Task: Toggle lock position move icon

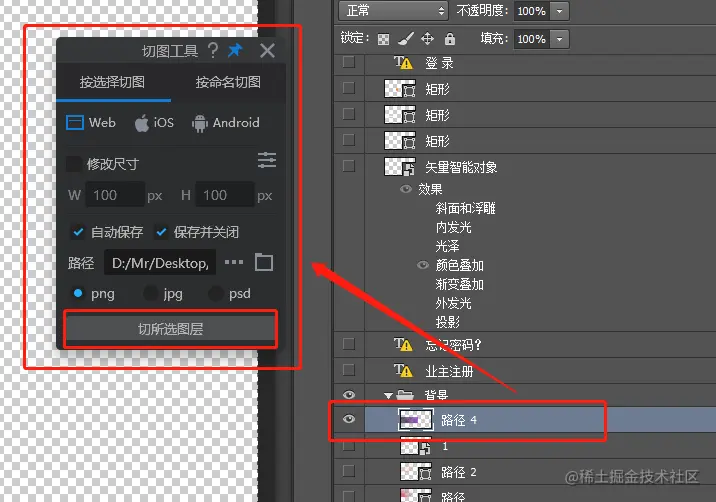Action: tap(427, 38)
